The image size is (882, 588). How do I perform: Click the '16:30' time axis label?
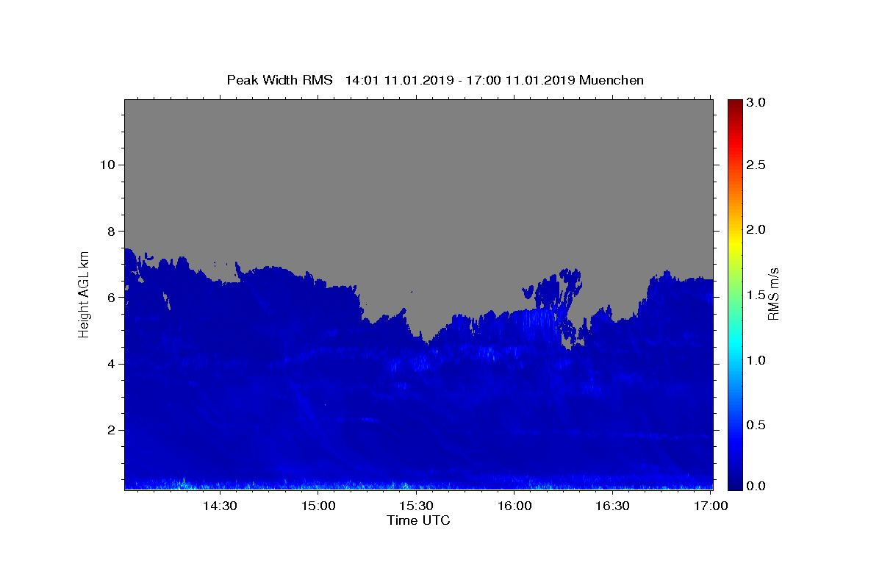(612, 506)
